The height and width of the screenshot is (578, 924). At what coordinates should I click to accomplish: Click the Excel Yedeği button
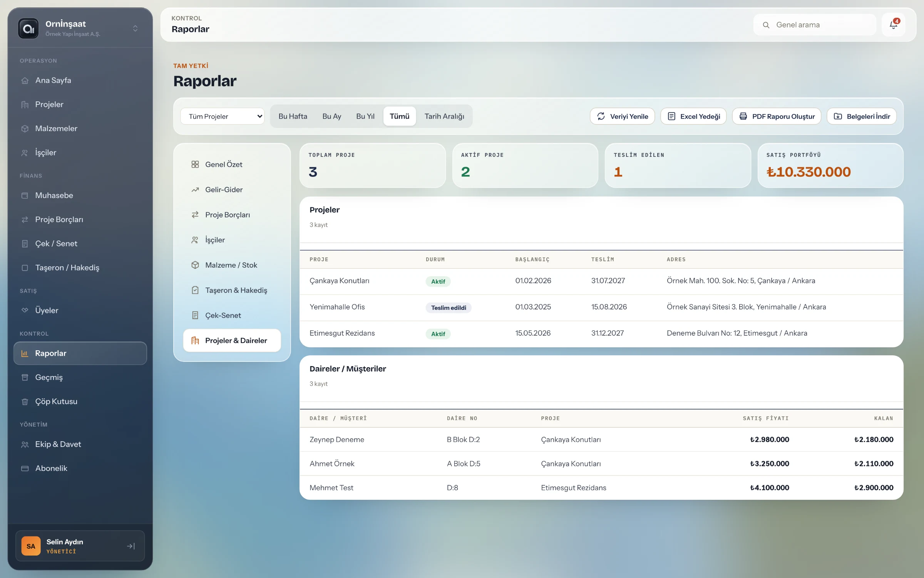pyautogui.click(x=693, y=116)
